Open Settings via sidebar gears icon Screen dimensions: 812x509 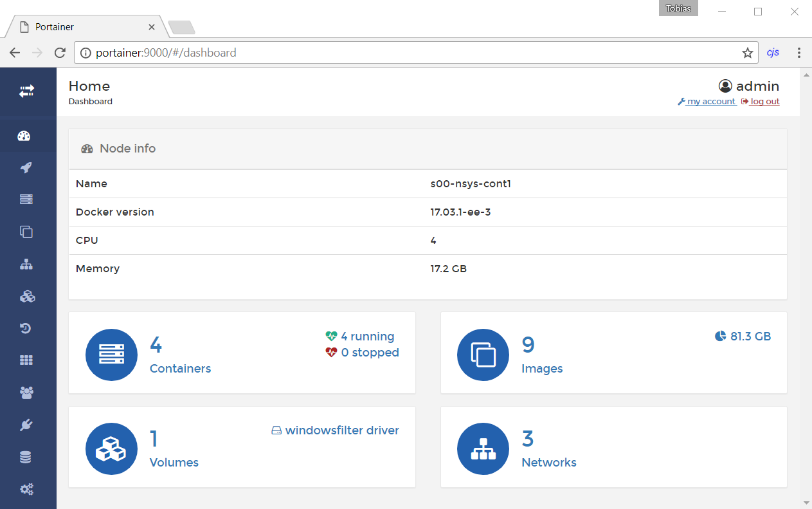26,489
